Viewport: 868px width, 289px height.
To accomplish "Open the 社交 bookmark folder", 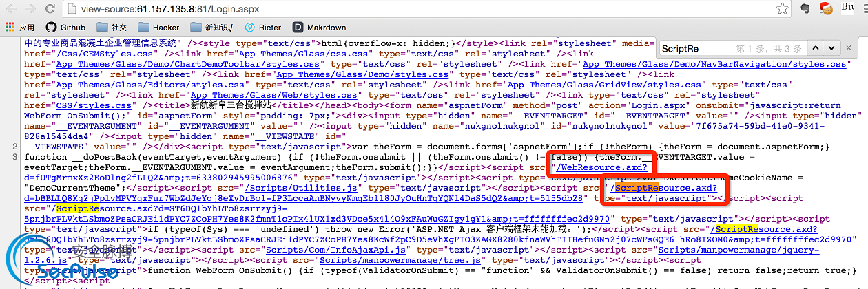I will click(112, 28).
